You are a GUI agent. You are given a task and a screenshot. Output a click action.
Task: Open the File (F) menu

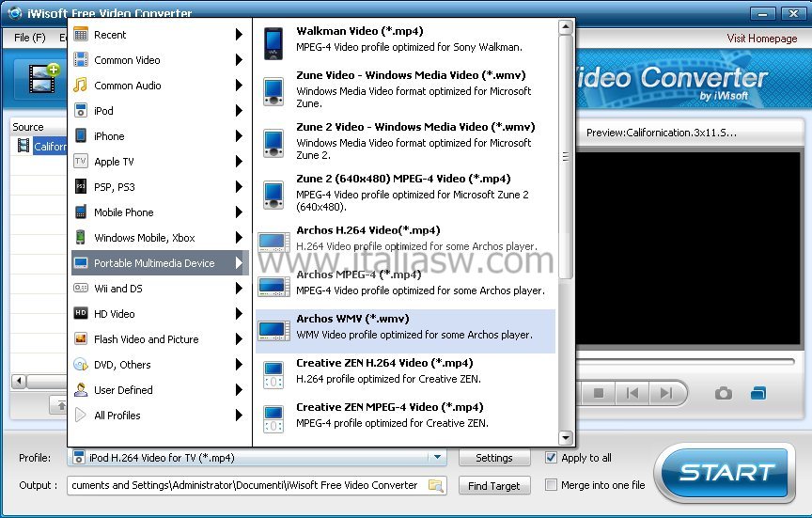click(29, 38)
